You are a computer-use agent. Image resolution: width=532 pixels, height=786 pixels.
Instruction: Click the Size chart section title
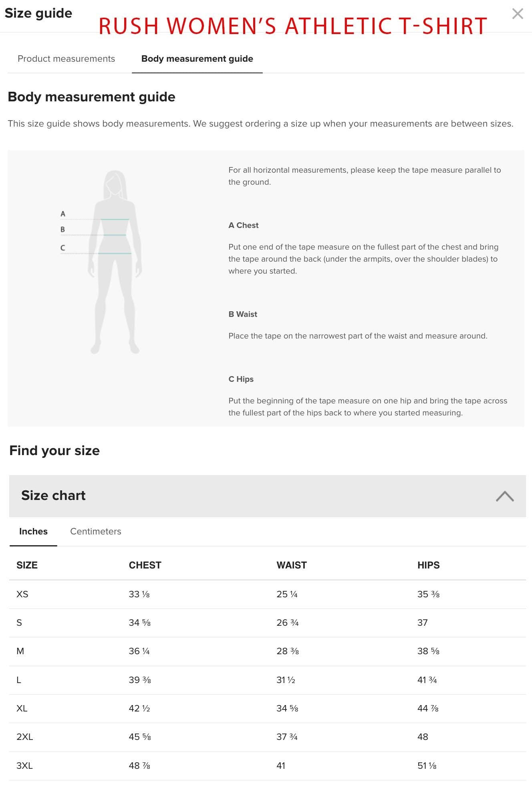pos(53,496)
